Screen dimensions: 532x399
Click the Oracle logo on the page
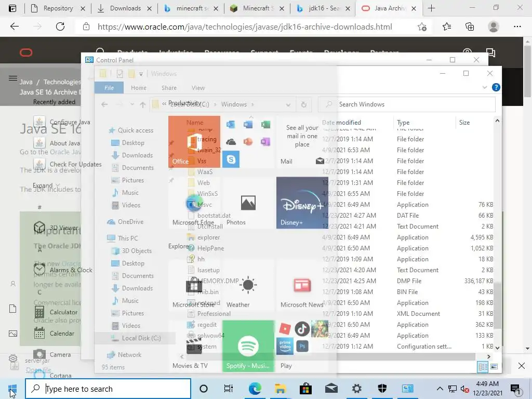tap(26, 52)
